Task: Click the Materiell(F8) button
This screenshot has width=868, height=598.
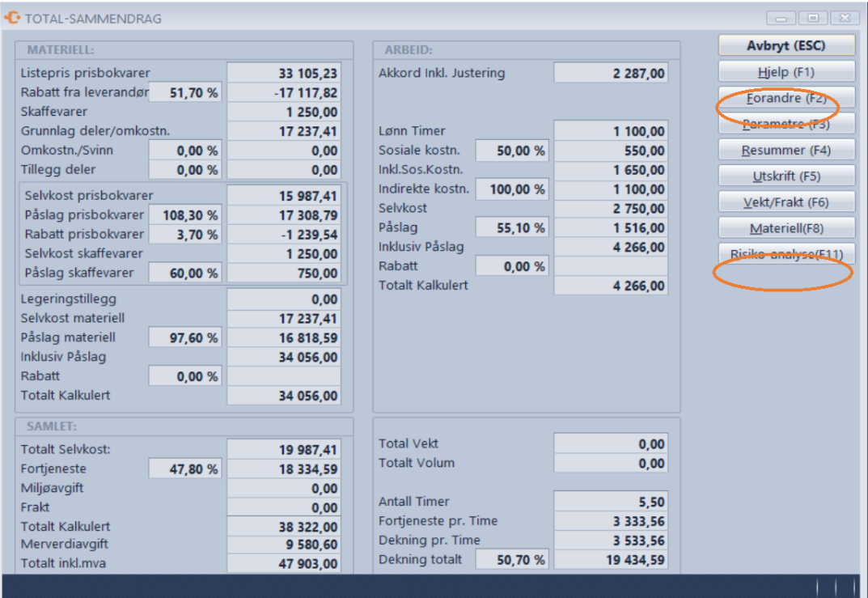Action: (786, 228)
